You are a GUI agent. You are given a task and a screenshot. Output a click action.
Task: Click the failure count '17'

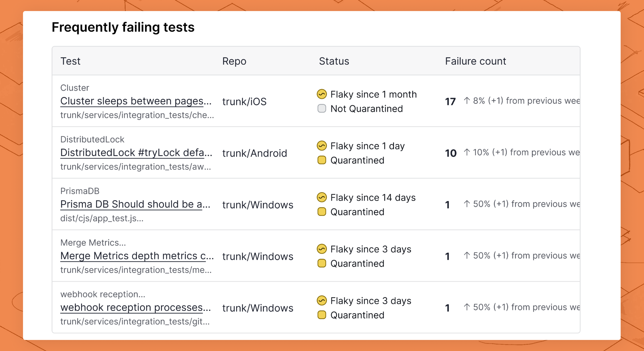pyautogui.click(x=450, y=102)
